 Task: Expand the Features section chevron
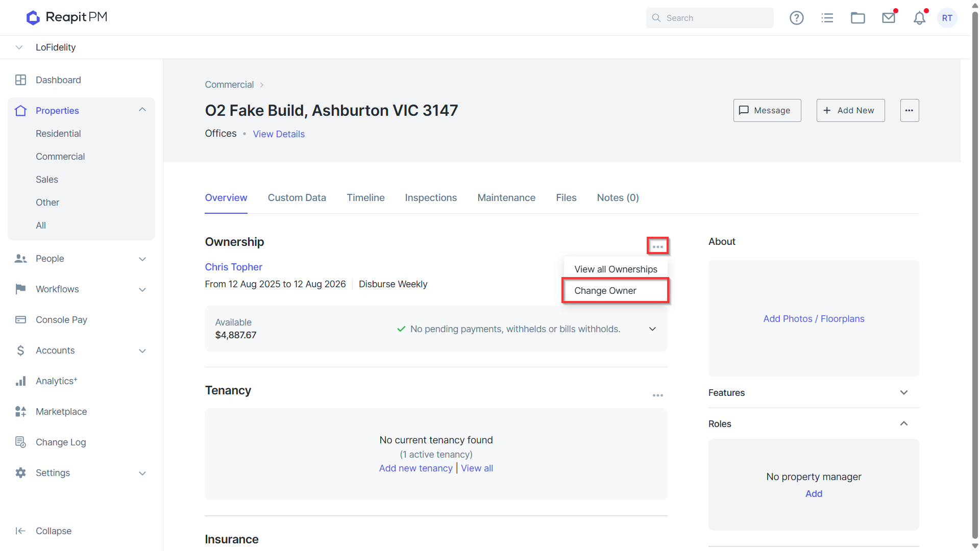903,392
